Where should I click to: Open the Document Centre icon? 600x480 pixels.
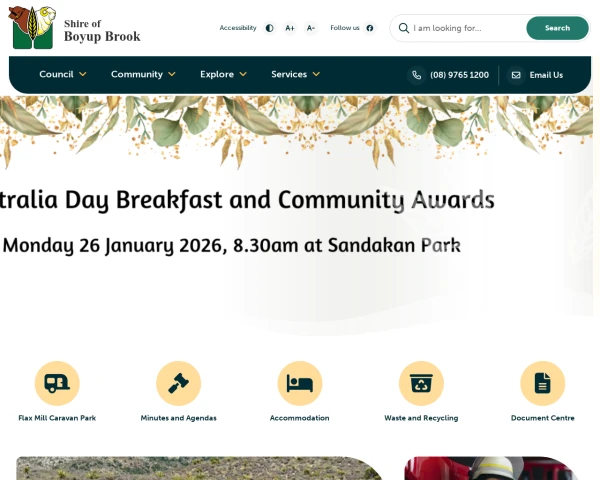tap(542, 383)
